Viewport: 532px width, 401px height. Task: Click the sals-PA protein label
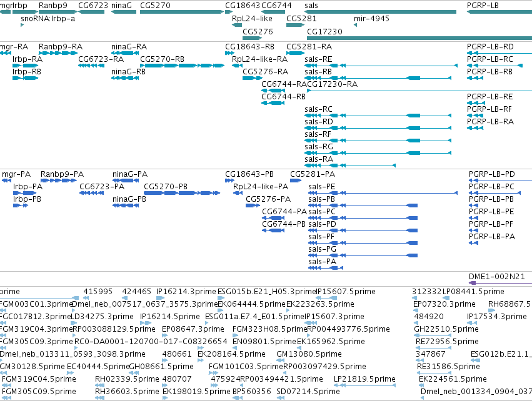(323, 261)
